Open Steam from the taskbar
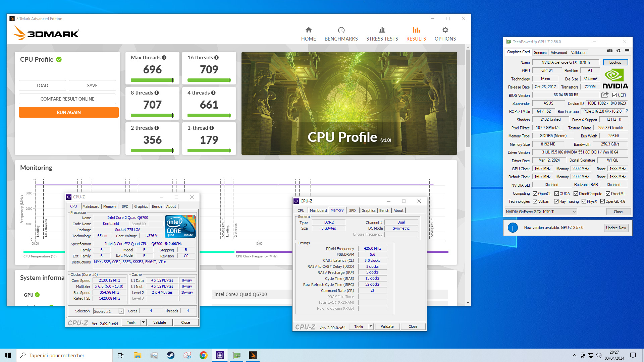 171,355
